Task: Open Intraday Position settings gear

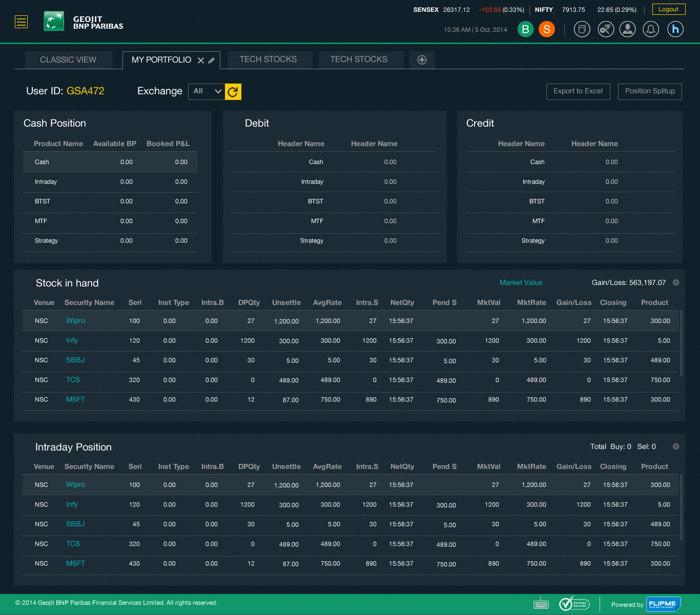Action: 676,446
